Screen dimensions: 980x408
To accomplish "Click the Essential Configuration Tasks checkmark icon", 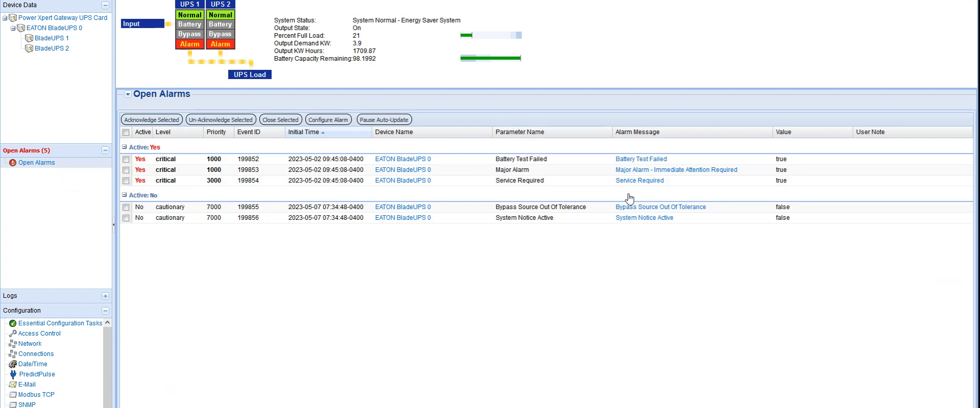I will point(13,323).
